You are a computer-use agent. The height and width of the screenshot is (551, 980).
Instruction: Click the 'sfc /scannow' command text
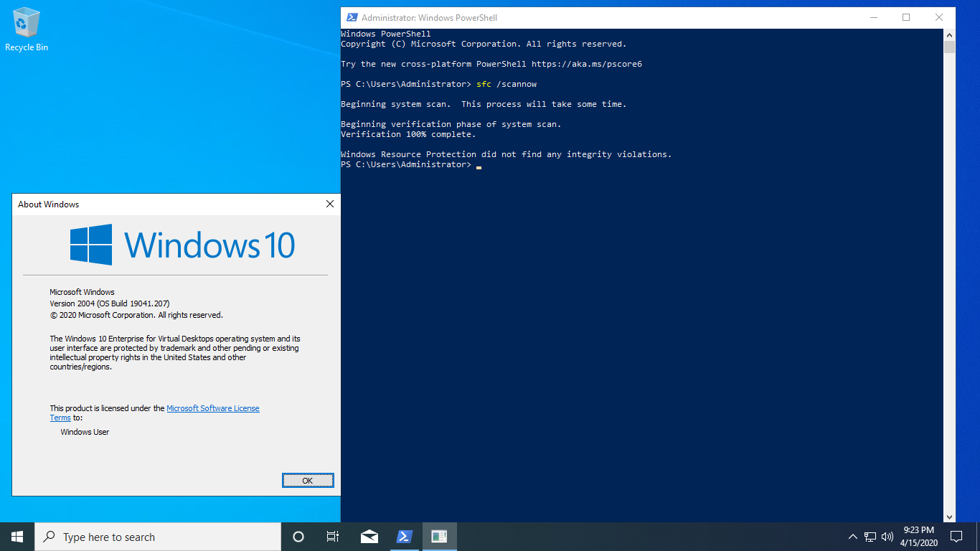[507, 84]
